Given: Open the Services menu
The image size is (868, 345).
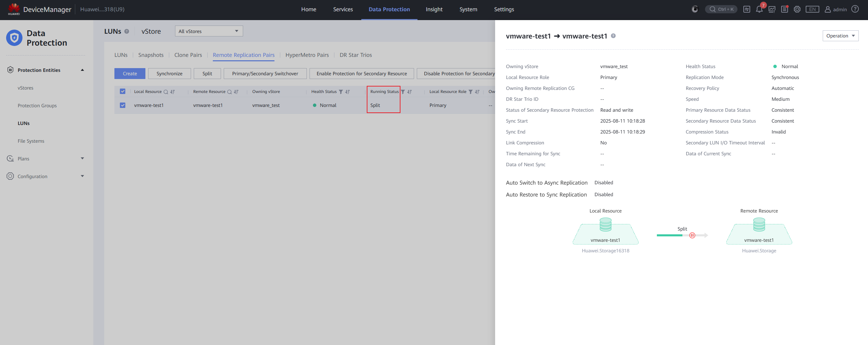Looking at the screenshot, I should pyautogui.click(x=343, y=9).
